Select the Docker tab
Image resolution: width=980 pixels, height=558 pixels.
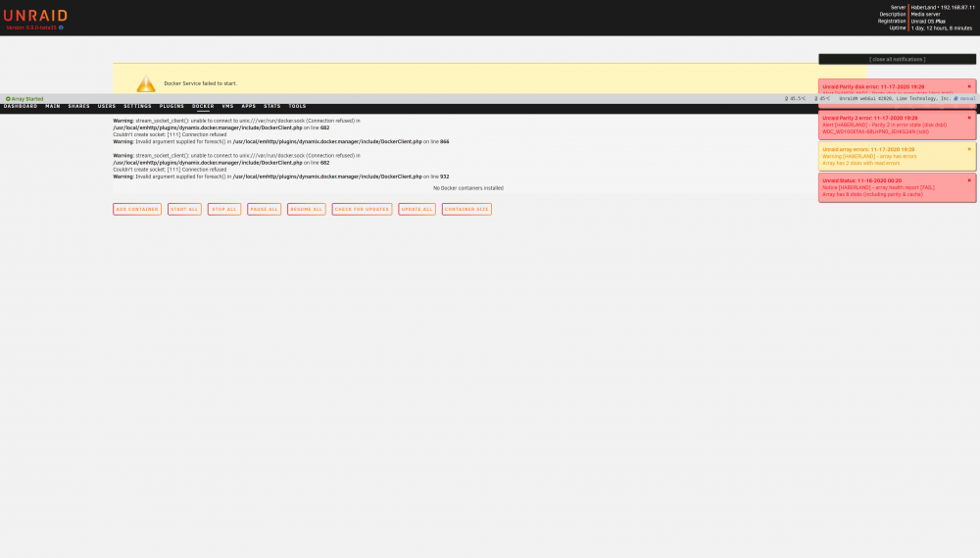[203, 106]
